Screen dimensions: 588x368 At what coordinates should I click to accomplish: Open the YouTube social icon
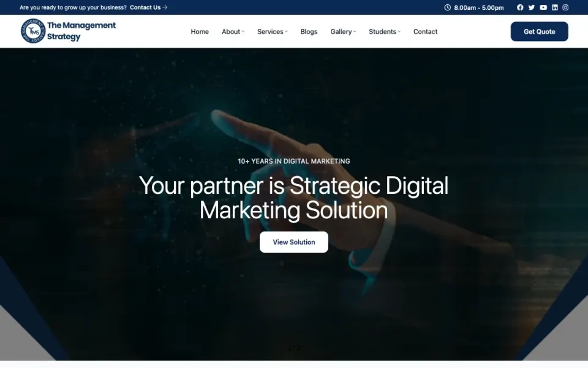pyautogui.click(x=543, y=7)
